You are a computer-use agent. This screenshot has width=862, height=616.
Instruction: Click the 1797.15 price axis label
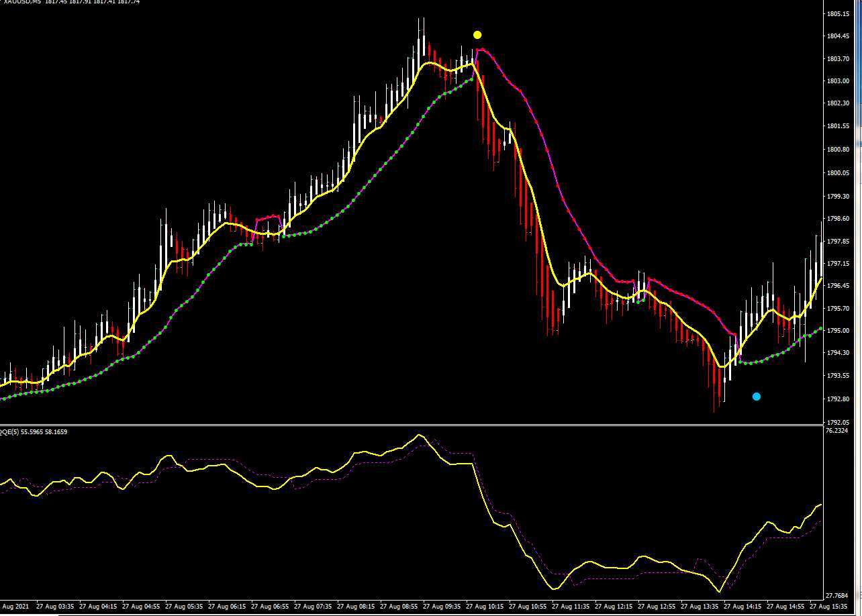[838, 264]
